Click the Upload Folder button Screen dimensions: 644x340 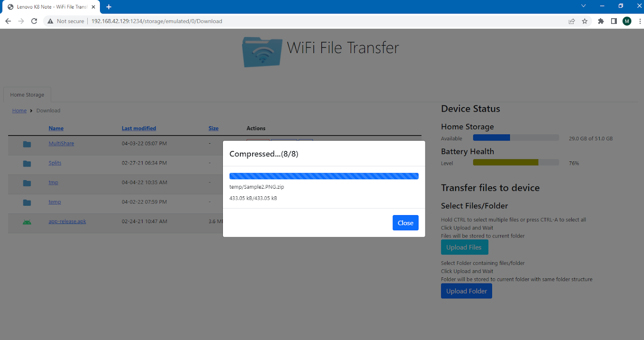click(467, 291)
